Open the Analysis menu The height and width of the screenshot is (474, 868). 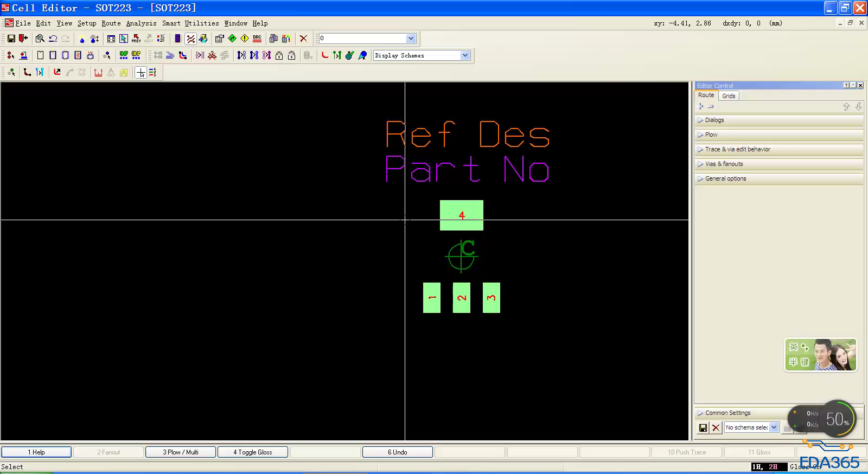coord(141,23)
